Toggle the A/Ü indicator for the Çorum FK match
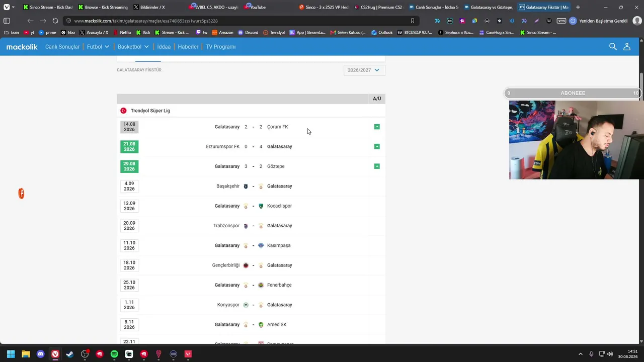Viewport: 644px width, 362px height. [377, 127]
